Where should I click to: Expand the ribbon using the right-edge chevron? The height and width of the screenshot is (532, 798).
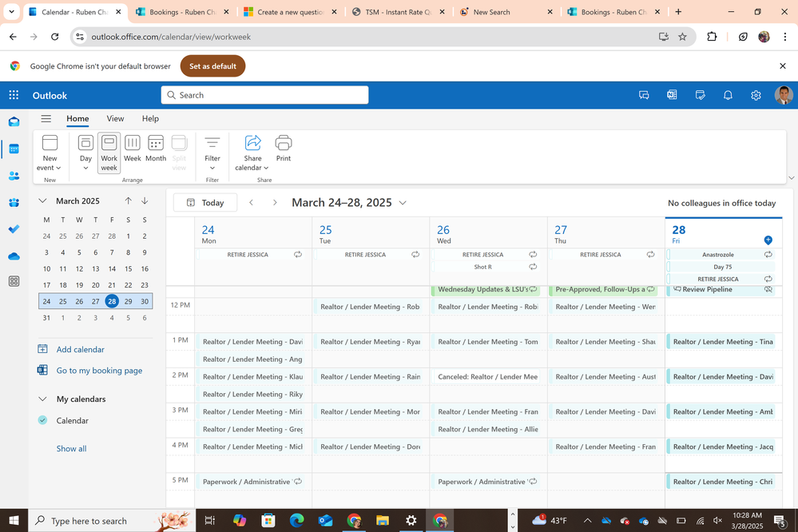(791, 177)
